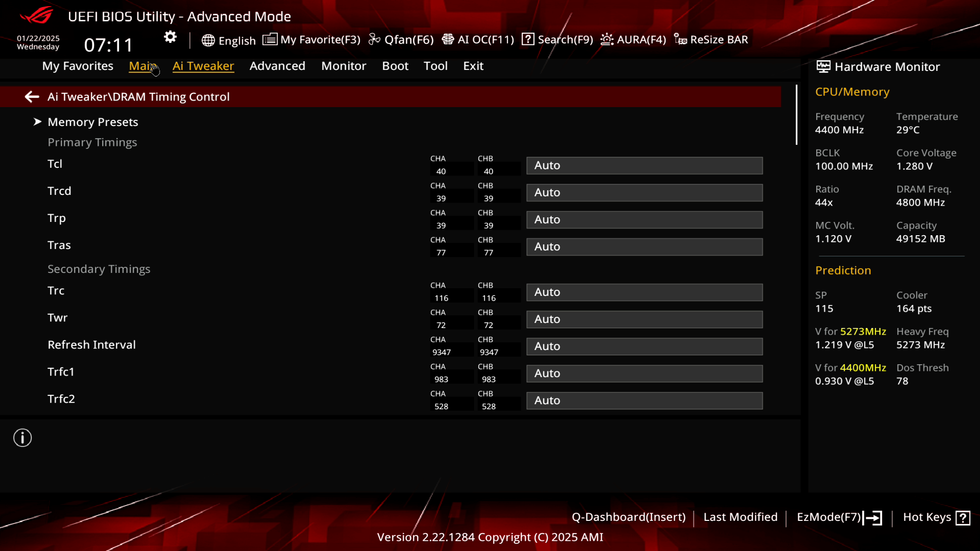Open QFan fan control utility

405,39
